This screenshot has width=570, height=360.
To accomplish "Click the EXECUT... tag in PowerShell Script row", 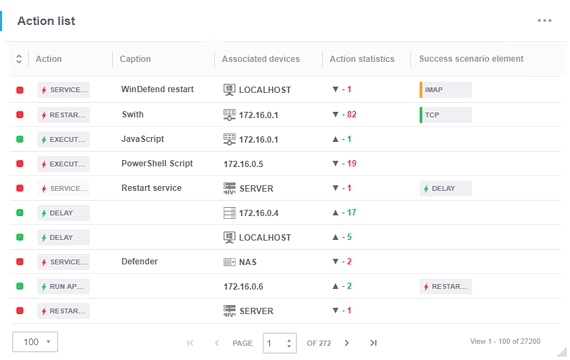I will [x=64, y=164].
